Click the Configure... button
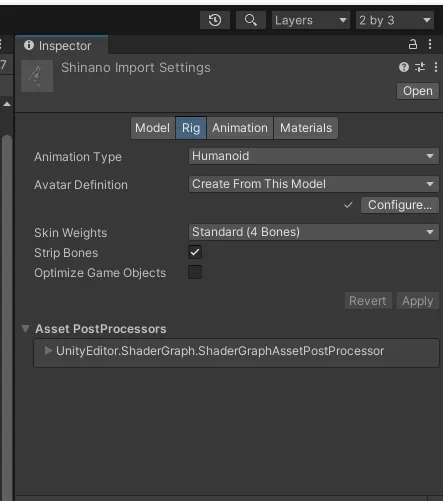The height and width of the screenshot is (501, 443). pos(400,205)
